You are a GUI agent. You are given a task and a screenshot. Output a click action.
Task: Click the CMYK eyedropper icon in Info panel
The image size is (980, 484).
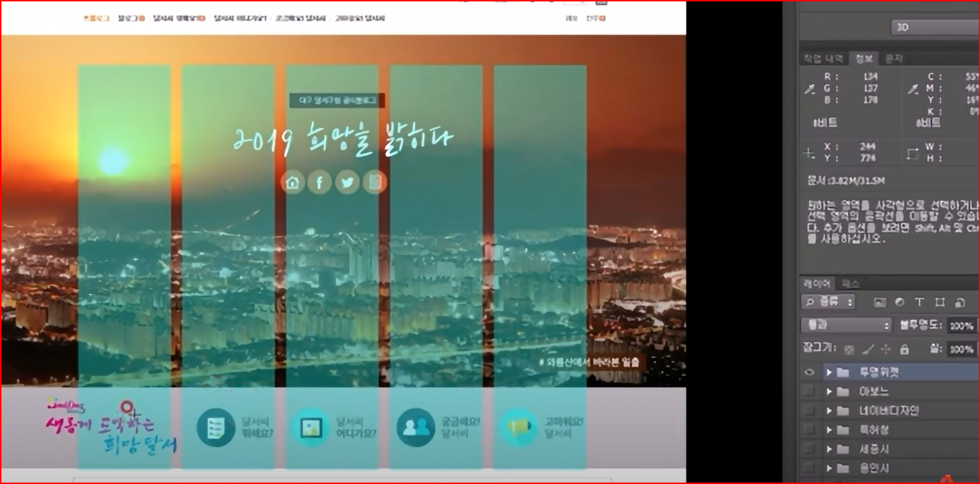pos(913,89)
